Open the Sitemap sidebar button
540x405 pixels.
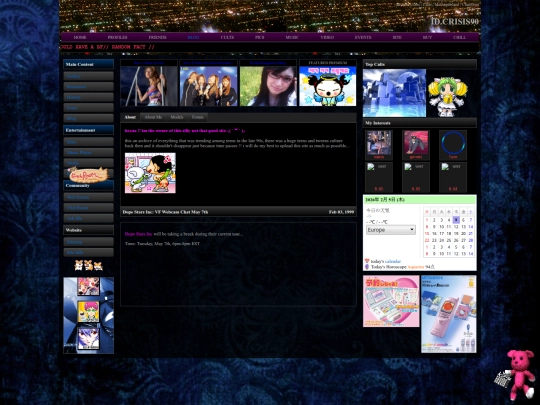89,242
